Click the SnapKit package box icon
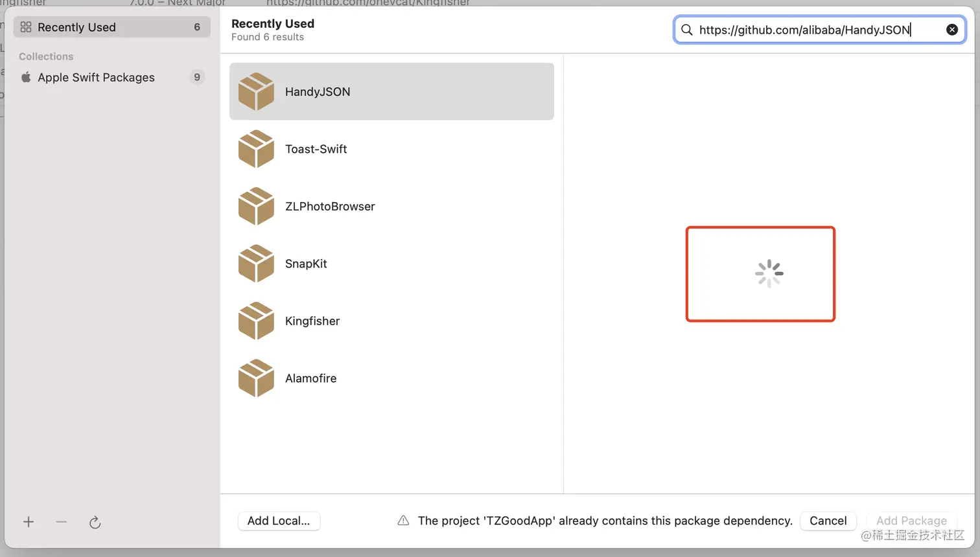This screenshot has height=557, width=980. click(x=256, y=264)
